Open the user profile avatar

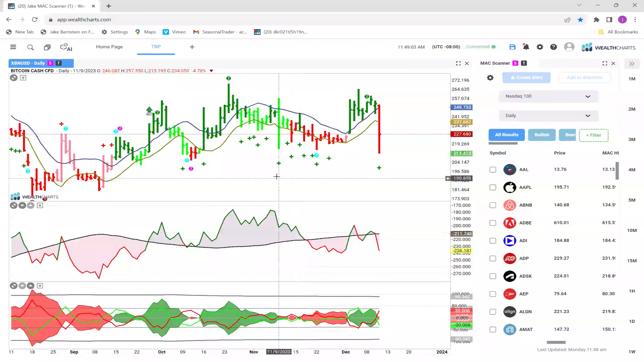(x=569, y=47)
